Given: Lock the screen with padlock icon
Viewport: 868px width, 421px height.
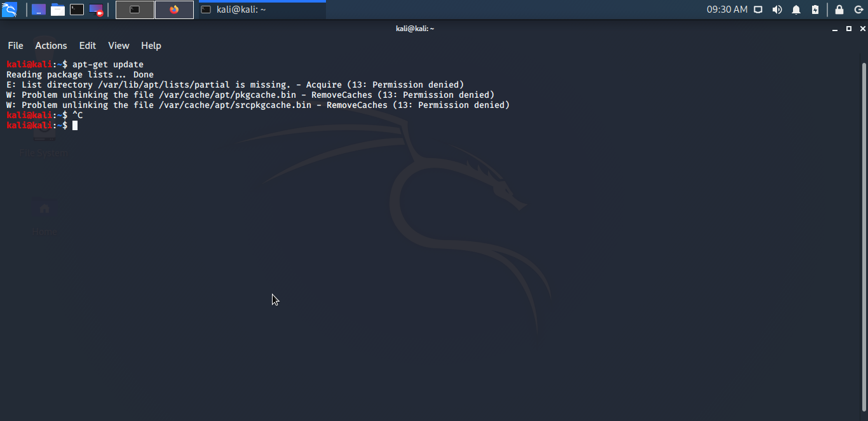Looking at the screenshot, I should pos(839,10).
